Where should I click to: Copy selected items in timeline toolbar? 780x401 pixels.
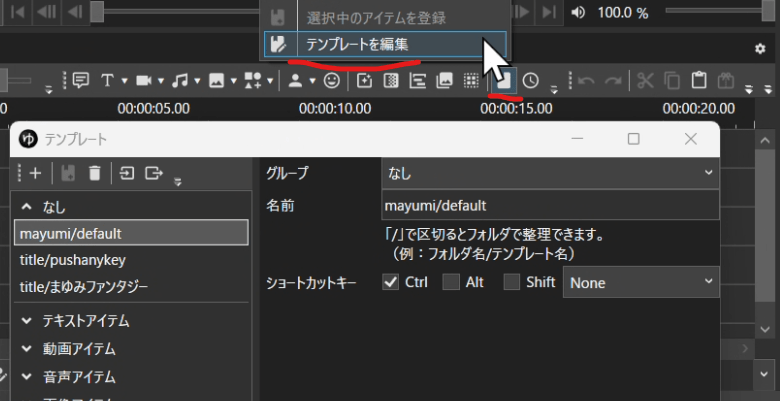673,80
